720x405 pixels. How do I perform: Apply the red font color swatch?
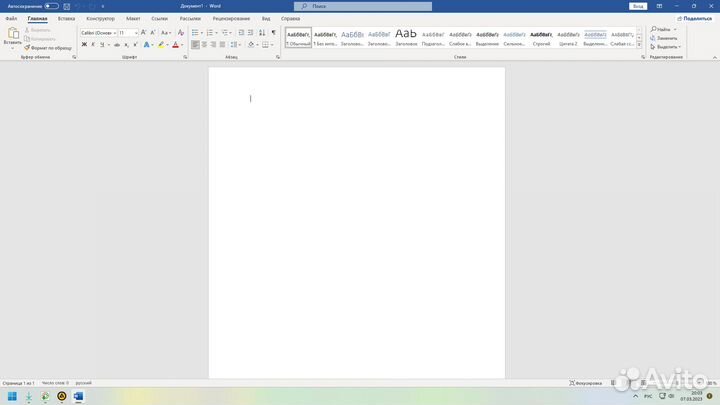pyautogui.click(x=176, y=45)
